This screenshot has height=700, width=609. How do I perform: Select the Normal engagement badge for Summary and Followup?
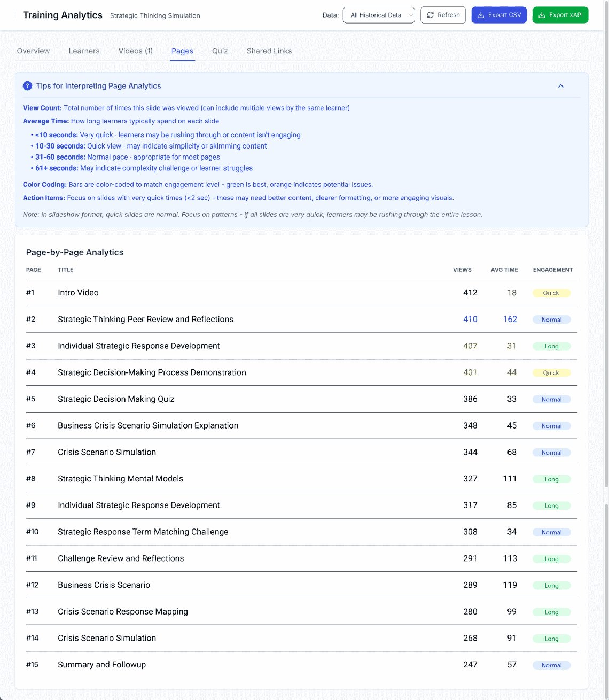tap(551, 665)
